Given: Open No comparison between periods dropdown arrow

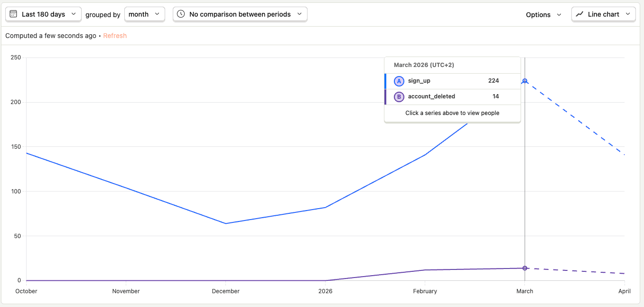Looking at the screenshot, I should pyautogui.click(x=299, y=14).
